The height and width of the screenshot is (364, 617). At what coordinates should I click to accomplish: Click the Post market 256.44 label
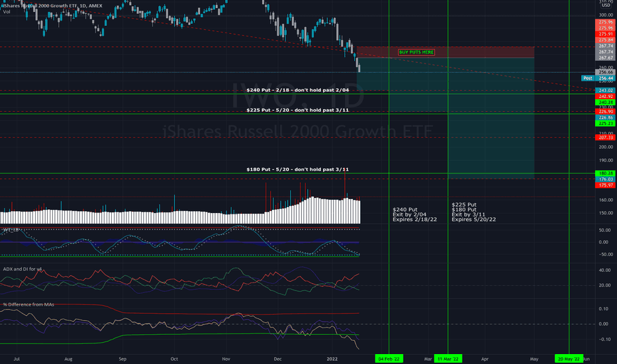pyautogui.click(x=598, y=78)
